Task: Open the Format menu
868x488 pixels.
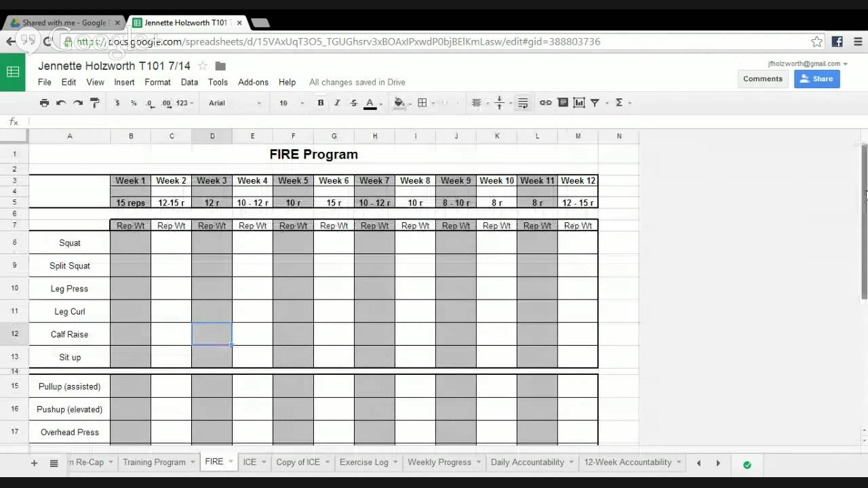Action: pos(157,82)
